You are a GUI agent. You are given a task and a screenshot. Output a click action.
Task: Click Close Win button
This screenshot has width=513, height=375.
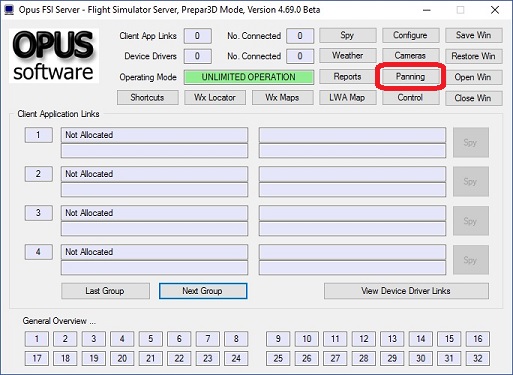pyautogui.click(x=473, y=98)
